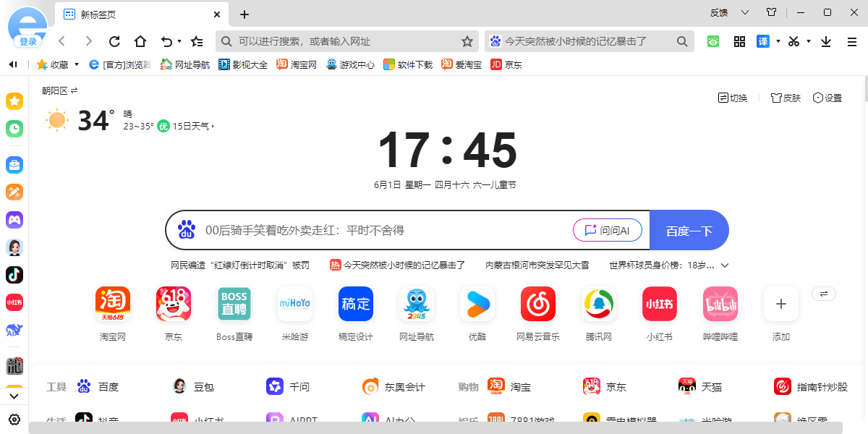The image size is (868, 434).
Task: Open 游戏中心 bookmark
Action: [x=350, y=64]
